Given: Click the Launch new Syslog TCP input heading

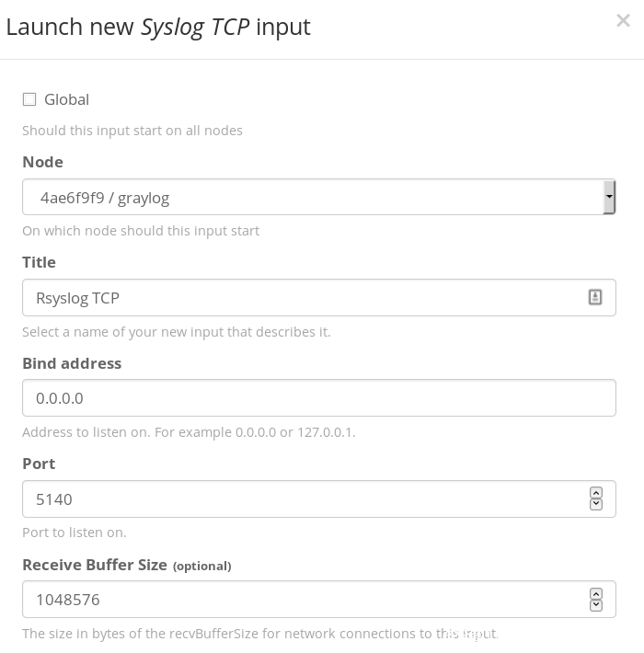Looking at the screenshot, I should (x=158, y=27).
